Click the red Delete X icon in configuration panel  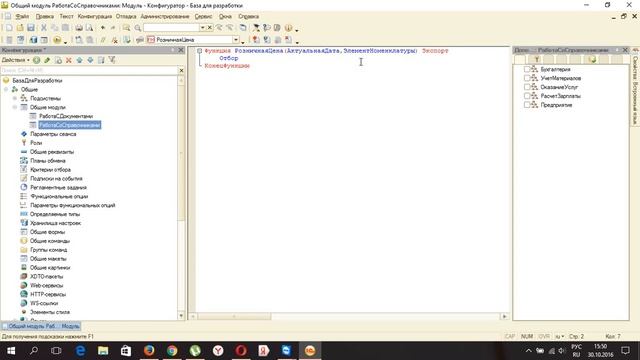69,60
